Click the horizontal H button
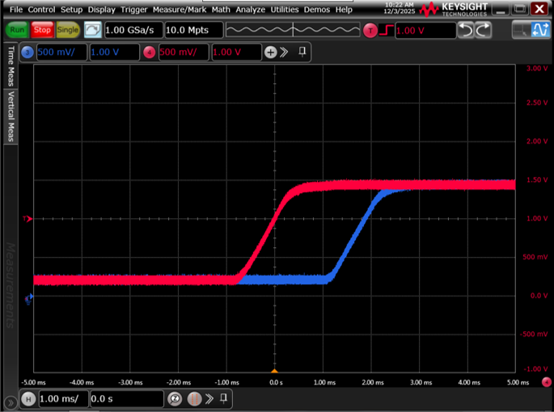This screenshot has height=412, width=554. (x=28, y=399)
